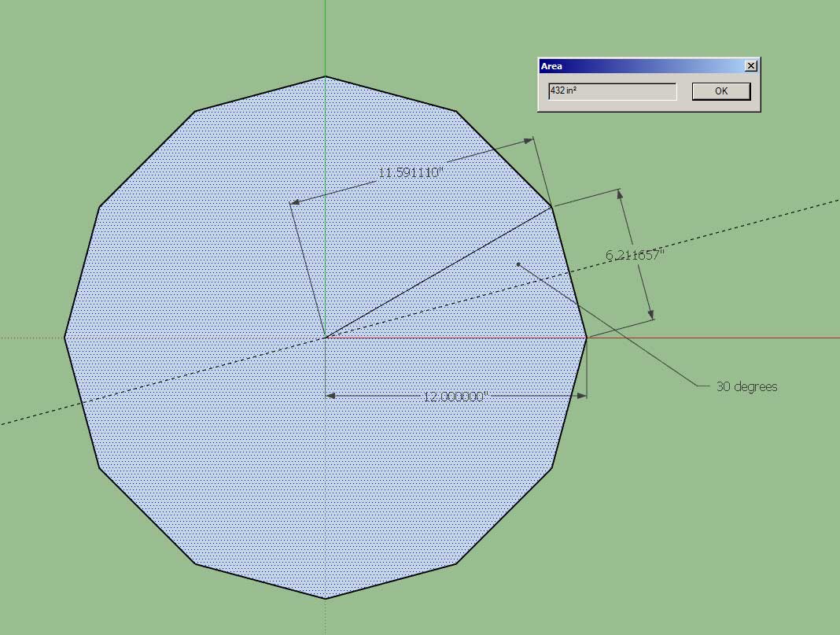Click the polygon's rightmost vertex on red axis
The image size is (840, 635).
587,338
